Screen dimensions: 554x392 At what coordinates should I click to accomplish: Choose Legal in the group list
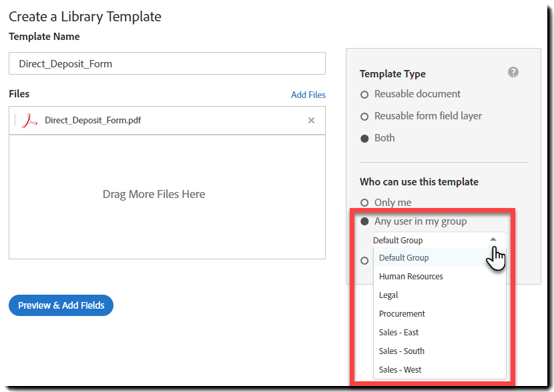coord(388,295)
